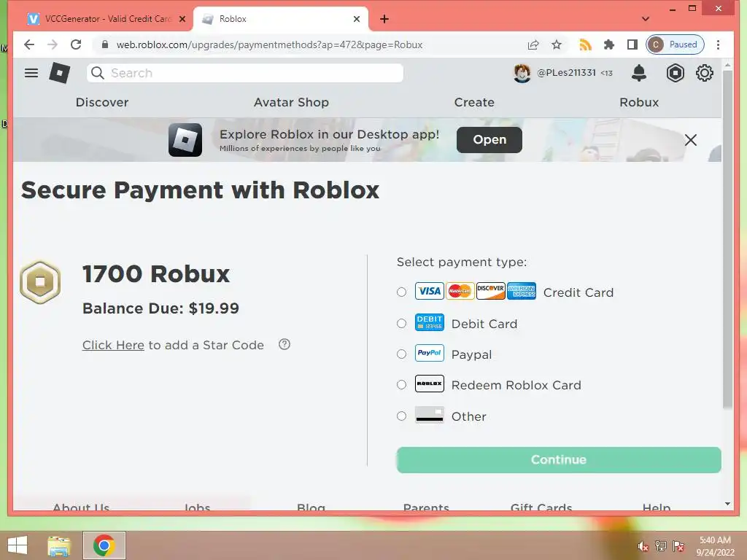Open the Create menu
This screenshot has height=560, width=747.
click(474, 102)
